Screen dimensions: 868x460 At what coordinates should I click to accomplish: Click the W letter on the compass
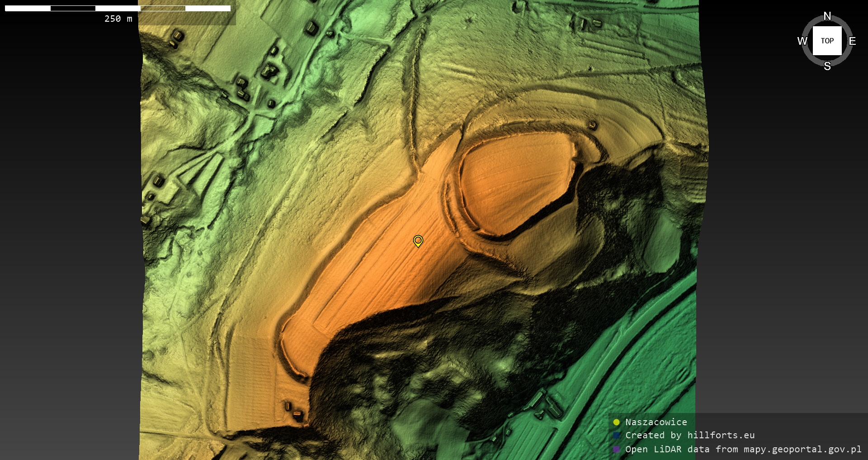[802, 41]
